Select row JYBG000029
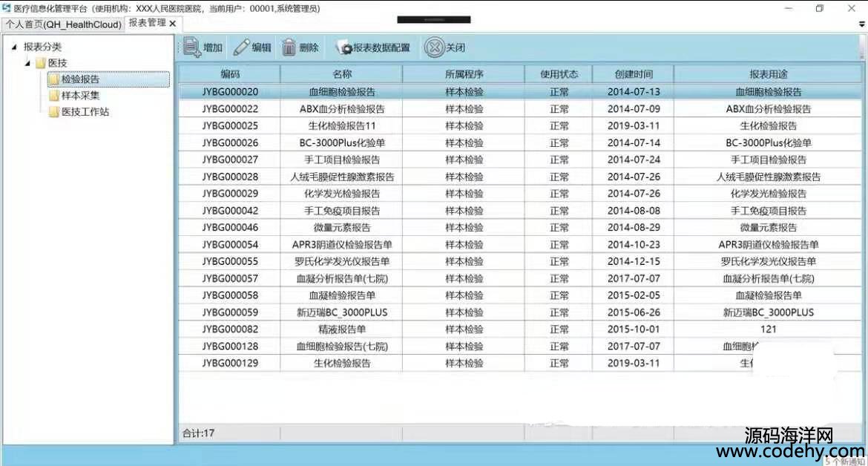This screenshot has height=466, width=868. pos(520,194)
